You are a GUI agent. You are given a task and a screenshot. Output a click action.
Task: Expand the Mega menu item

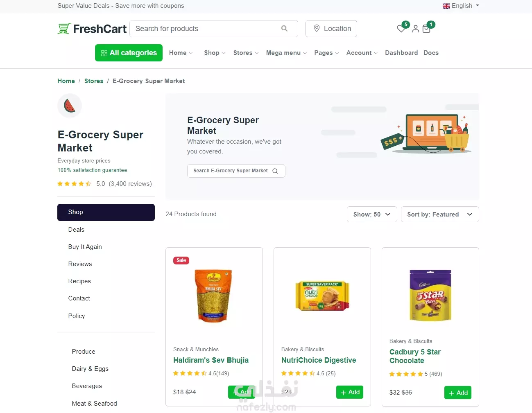pyautogui.click(x=286, y=53)
